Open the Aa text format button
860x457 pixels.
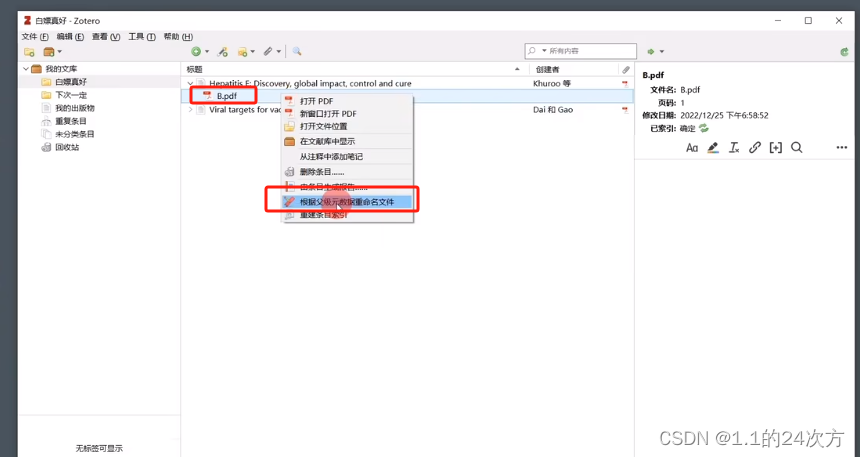[692, 148]
